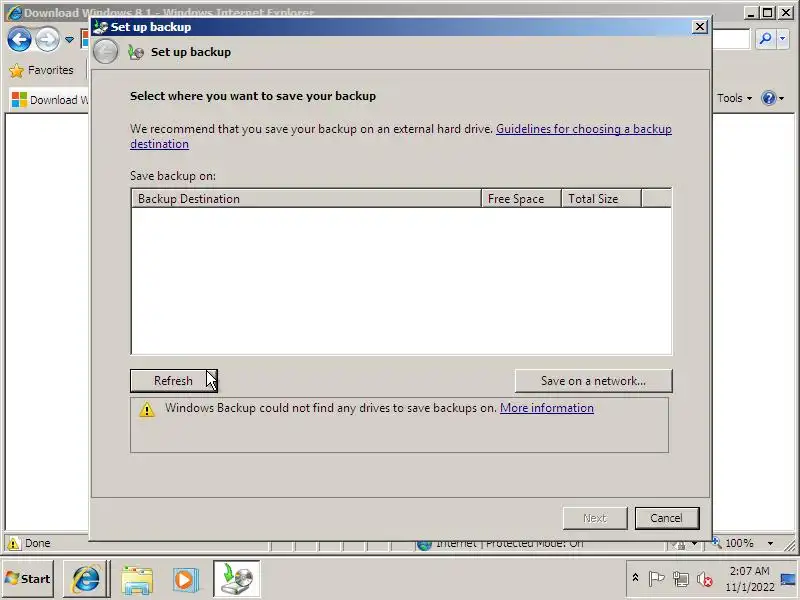Click the Internet Explorer forward button

47,40
